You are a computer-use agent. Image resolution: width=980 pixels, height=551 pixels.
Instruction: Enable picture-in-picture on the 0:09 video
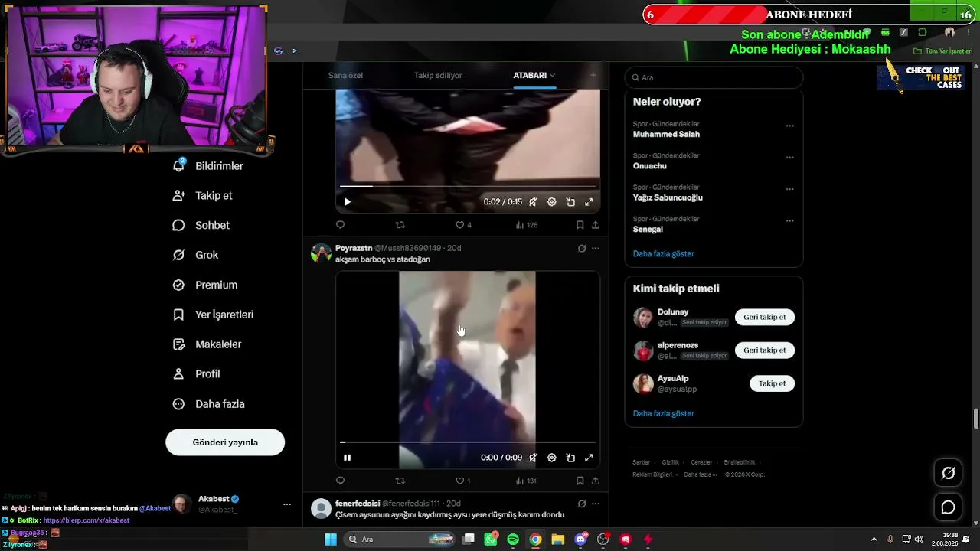[x=570, y=458]
